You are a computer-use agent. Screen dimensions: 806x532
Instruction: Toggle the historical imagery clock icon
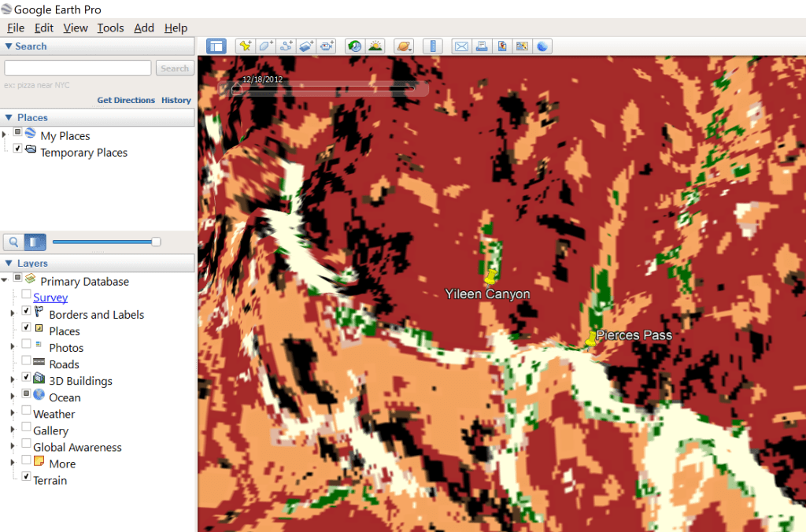coord(355,46)
